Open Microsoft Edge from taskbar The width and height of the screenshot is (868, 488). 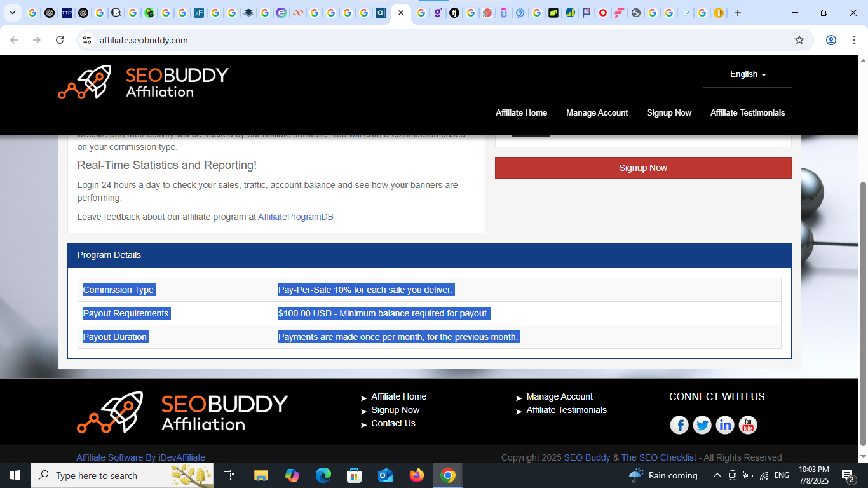pyautogui.click(x=323, y=475)
